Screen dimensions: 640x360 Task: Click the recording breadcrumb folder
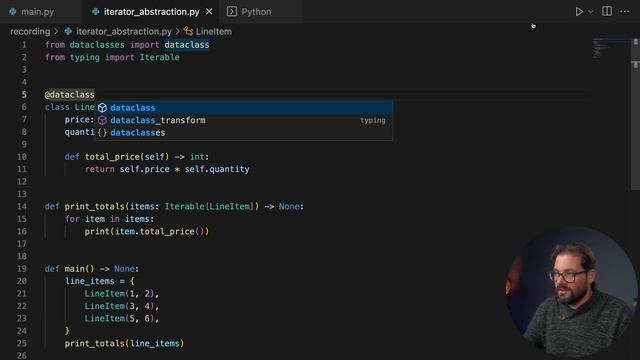(30, 31)
